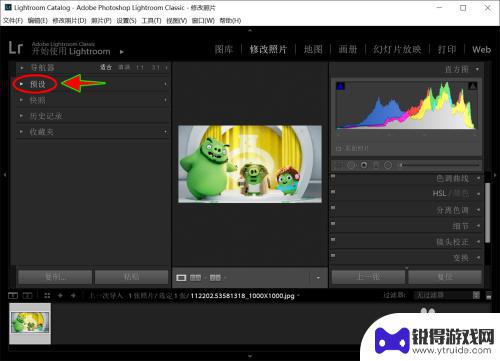Viewport: 500px width, 361px height.
Task: Open filmstrip grid view icon
Action: point(47,295)
